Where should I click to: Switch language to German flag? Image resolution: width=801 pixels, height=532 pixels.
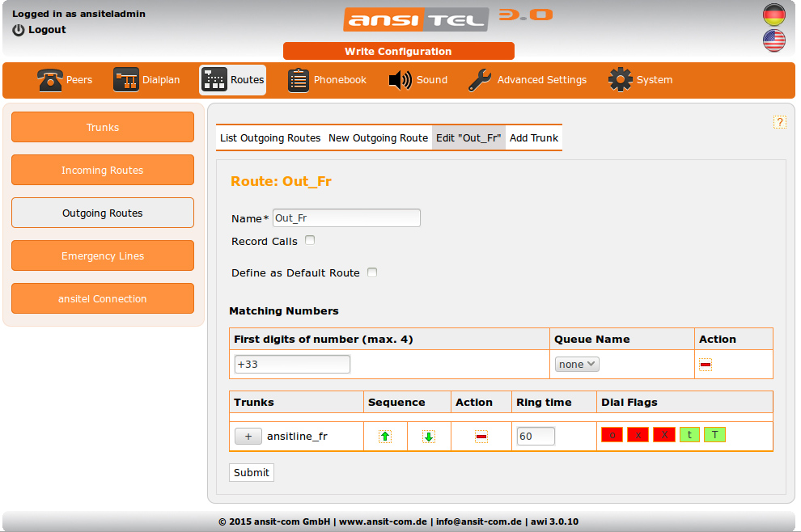pos(774,15)
